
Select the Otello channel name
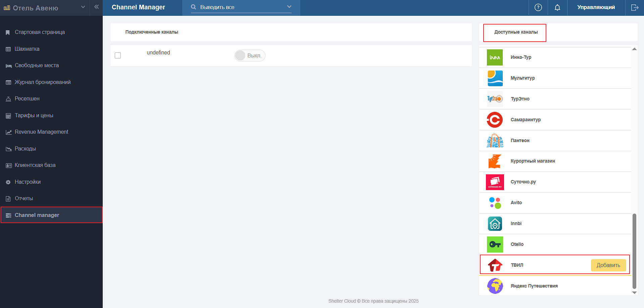point(517,245)
